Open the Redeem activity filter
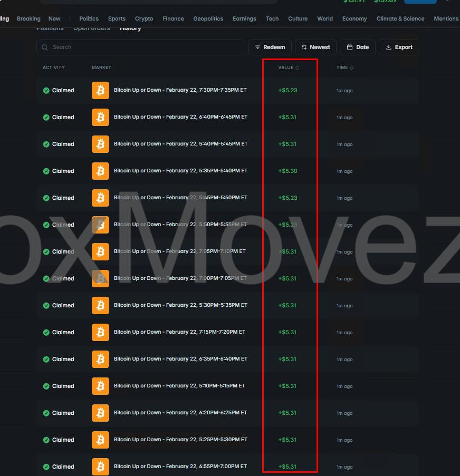The width and height of the screenshot is (460, 476). point(270,47)
